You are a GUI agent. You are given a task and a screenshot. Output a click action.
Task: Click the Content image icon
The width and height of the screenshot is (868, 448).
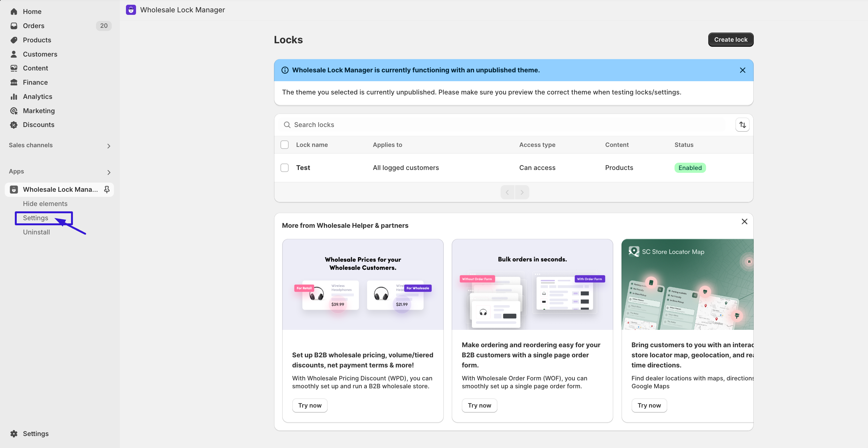coord(14,68)
